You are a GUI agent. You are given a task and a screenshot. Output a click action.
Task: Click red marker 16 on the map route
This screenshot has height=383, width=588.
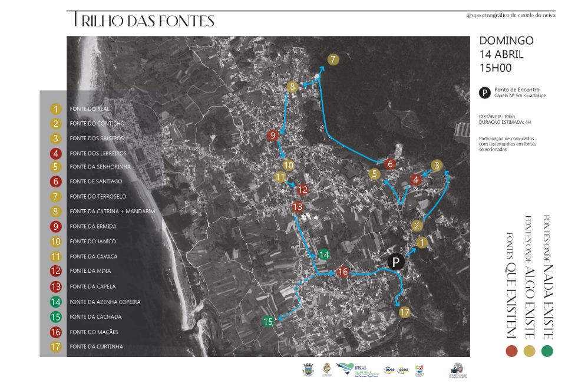point(343,272)
